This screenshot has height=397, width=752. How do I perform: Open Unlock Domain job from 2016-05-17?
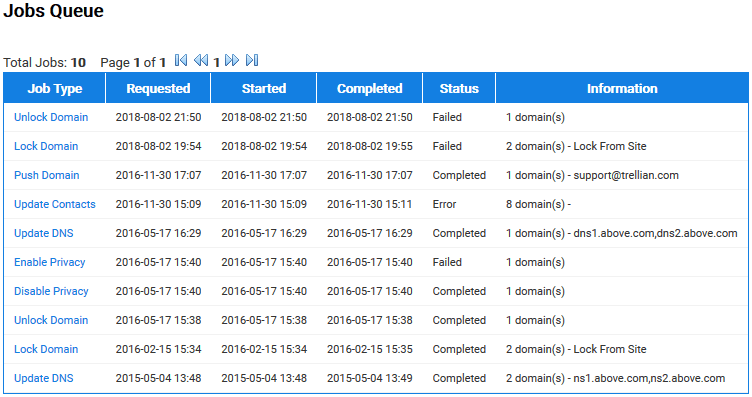51,320
